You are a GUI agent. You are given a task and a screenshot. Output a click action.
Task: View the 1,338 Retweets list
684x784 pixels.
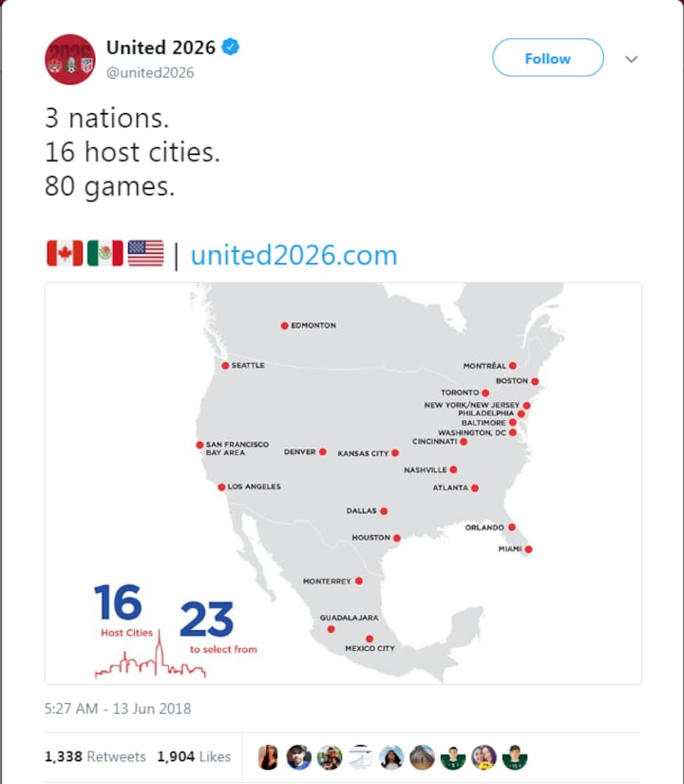[x=95, y=756]
